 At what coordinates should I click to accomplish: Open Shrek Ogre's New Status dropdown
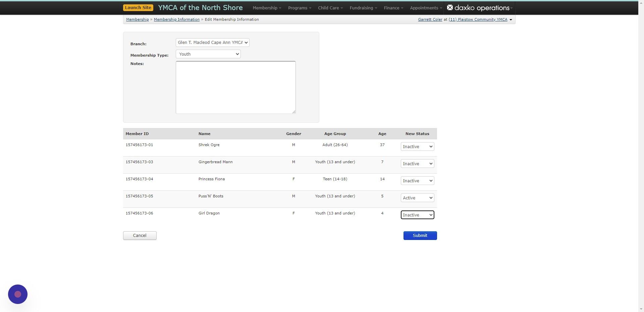[417, 146]
